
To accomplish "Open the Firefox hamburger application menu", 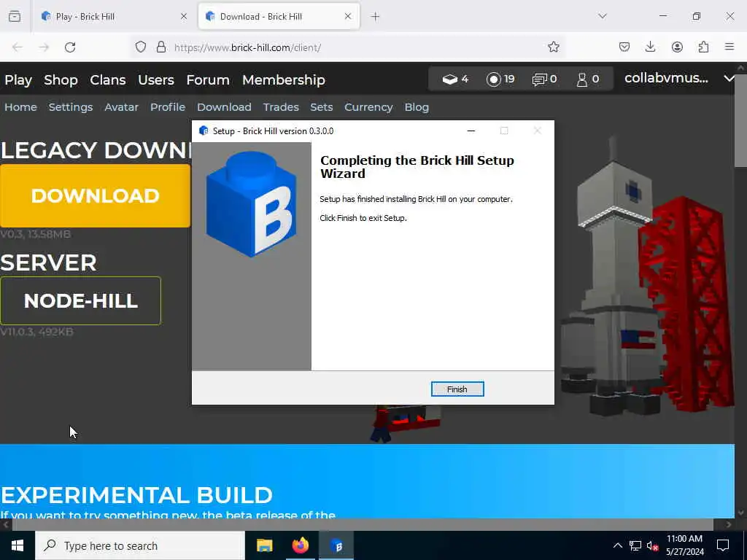I will pos(729,47).
